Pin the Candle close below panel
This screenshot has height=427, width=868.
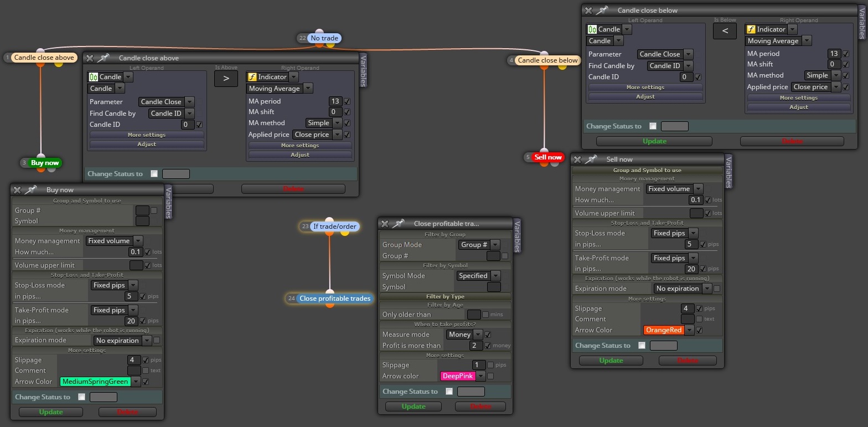[602, 10]
